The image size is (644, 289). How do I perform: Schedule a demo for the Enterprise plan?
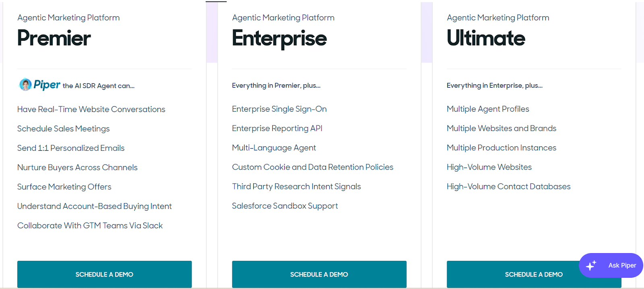pos(319,274)
